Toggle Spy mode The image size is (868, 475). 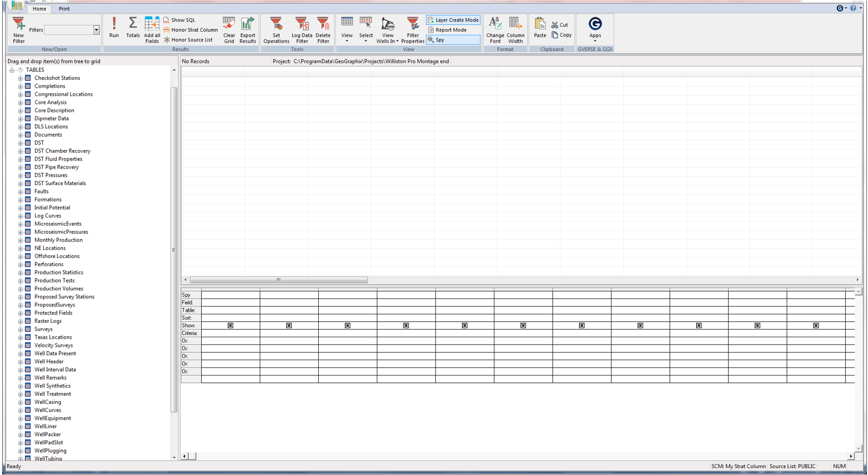453,40
